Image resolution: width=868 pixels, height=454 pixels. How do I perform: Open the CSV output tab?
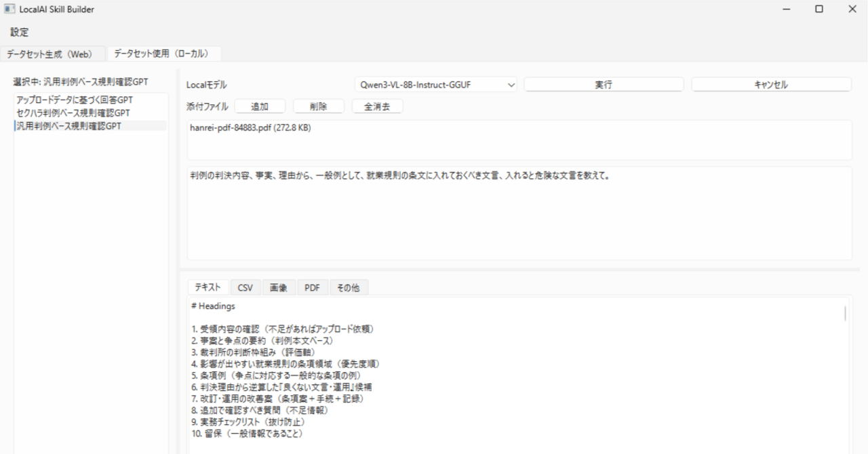point(245,287)
